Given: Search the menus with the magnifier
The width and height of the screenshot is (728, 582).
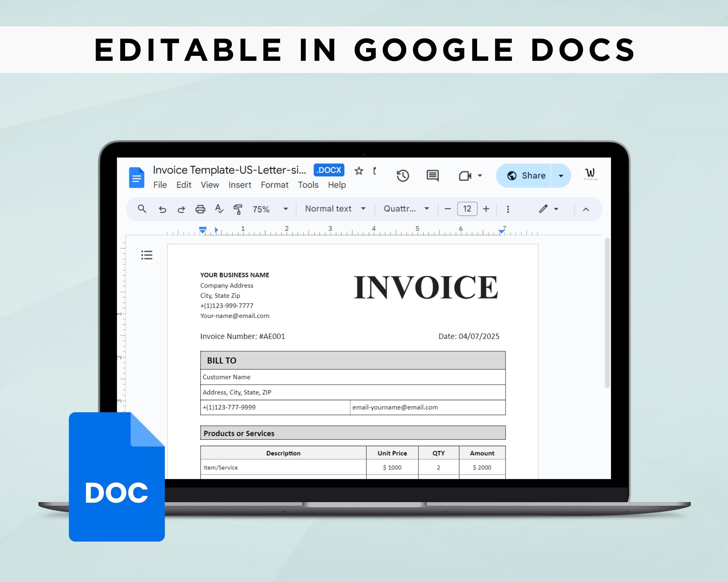Looking at the screenshot, I should [142, 209].
